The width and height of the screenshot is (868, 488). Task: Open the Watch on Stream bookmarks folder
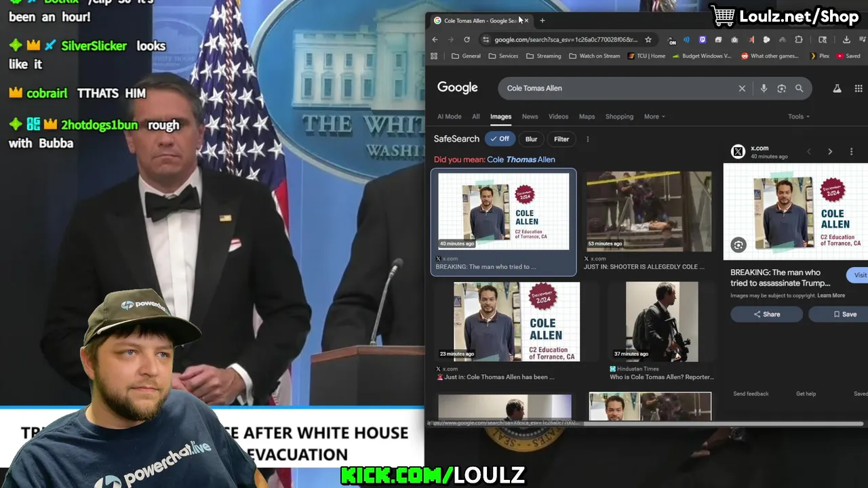tap(595, 56)
